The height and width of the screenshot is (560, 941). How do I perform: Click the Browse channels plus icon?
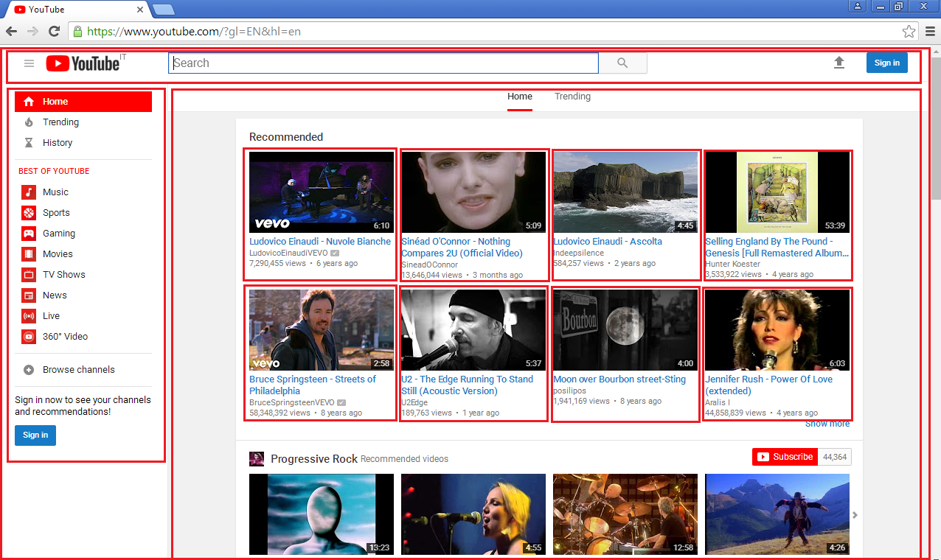point(29,370)
